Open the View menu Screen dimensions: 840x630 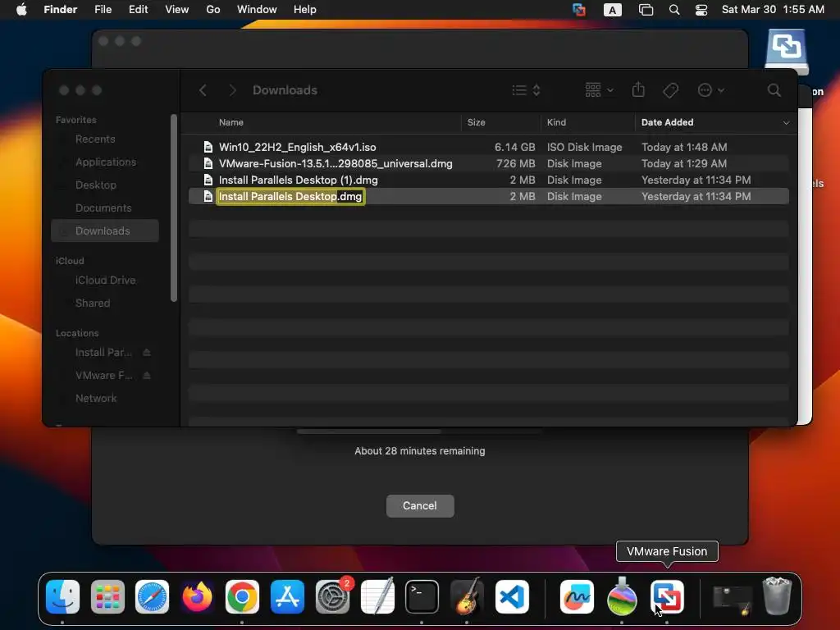click(177, 10)
